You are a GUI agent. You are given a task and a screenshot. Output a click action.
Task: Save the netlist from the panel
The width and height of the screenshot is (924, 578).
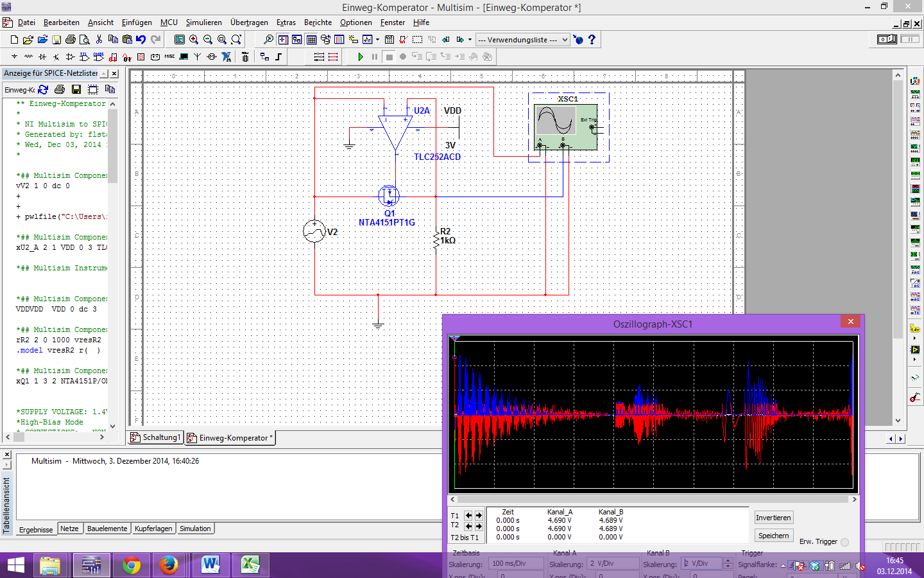coord(76,89)
